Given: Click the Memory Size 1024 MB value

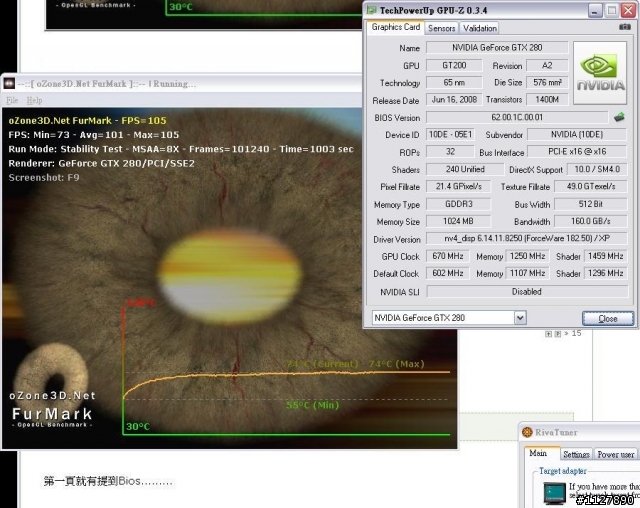Looking at the screenshot, I should (458, 221).
